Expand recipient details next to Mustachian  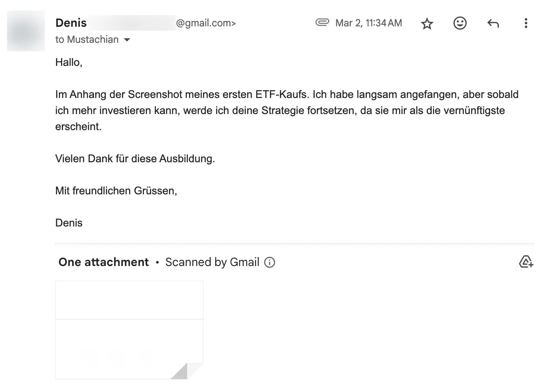(x=127, y=40)
